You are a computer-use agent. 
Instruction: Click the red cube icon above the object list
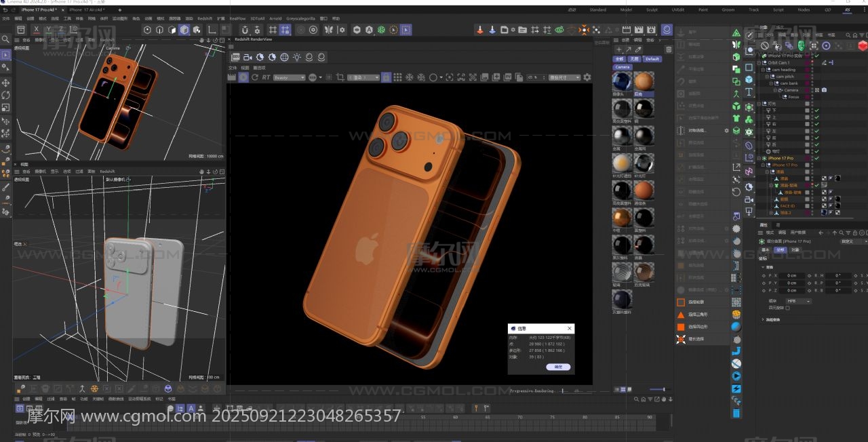click(863, 45)
